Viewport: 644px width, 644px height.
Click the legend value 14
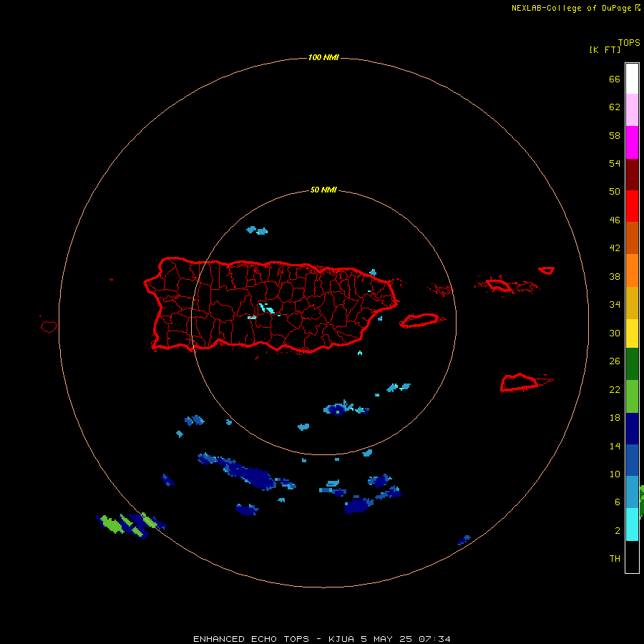click(615, 446)
